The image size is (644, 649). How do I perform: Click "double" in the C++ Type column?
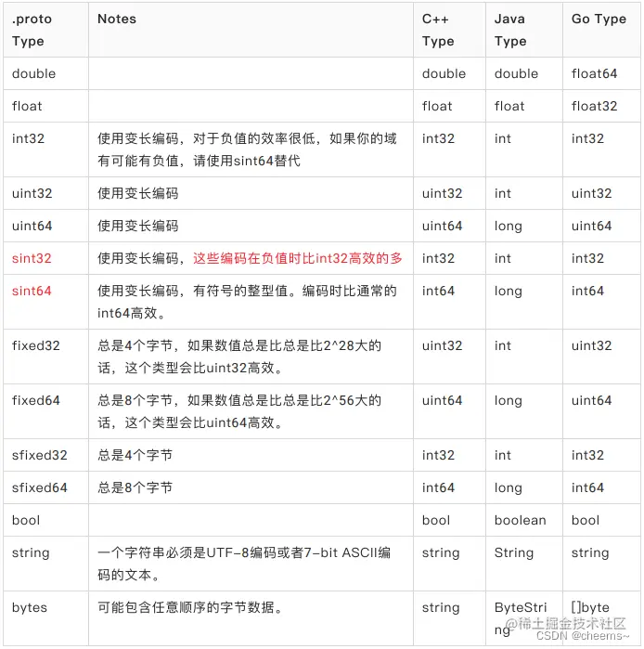click(444, 73)
